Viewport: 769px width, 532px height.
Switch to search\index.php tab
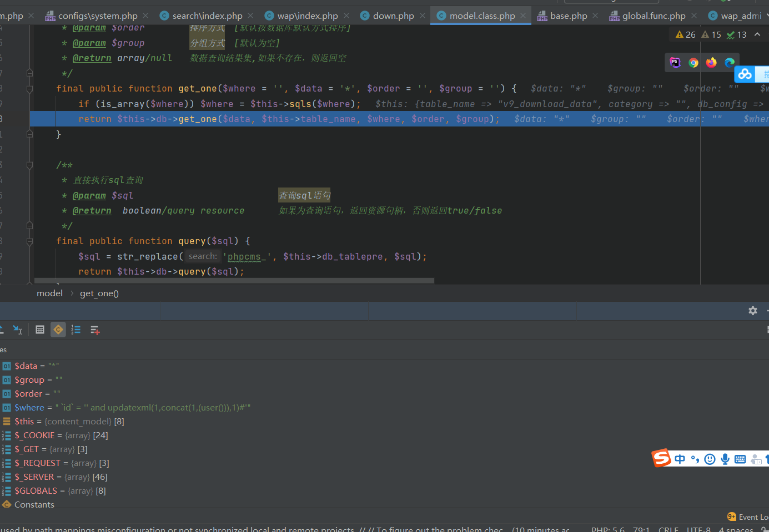point(207,16)
